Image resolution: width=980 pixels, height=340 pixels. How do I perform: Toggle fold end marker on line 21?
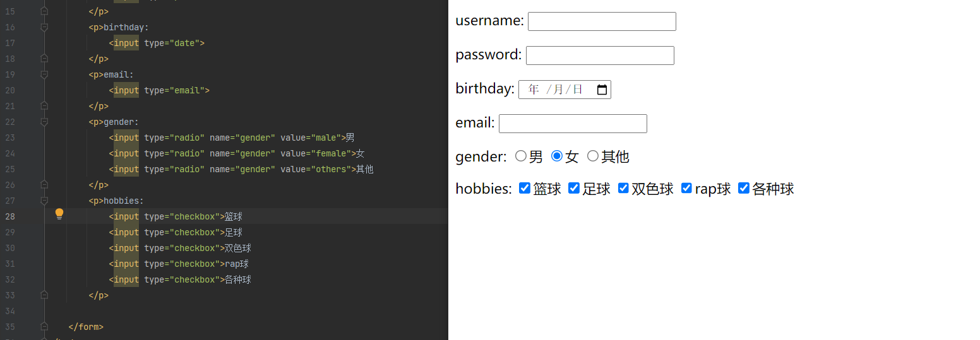(x=44, y=106)
